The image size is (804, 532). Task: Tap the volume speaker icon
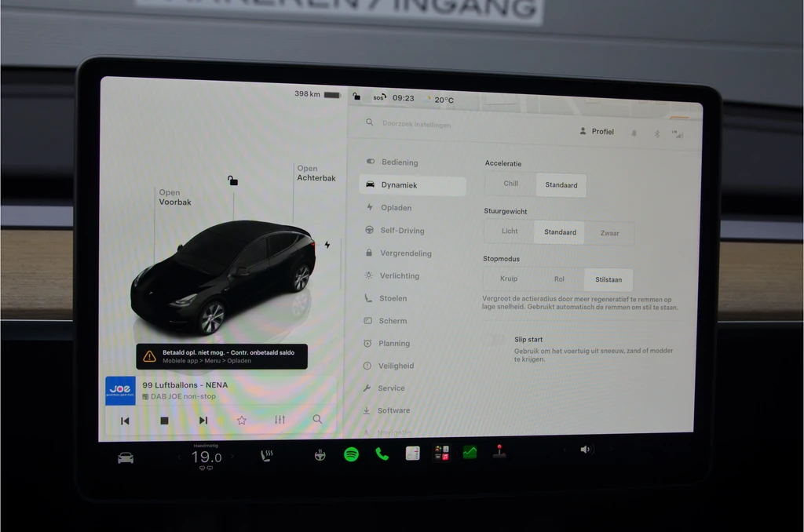pos(586,450)
